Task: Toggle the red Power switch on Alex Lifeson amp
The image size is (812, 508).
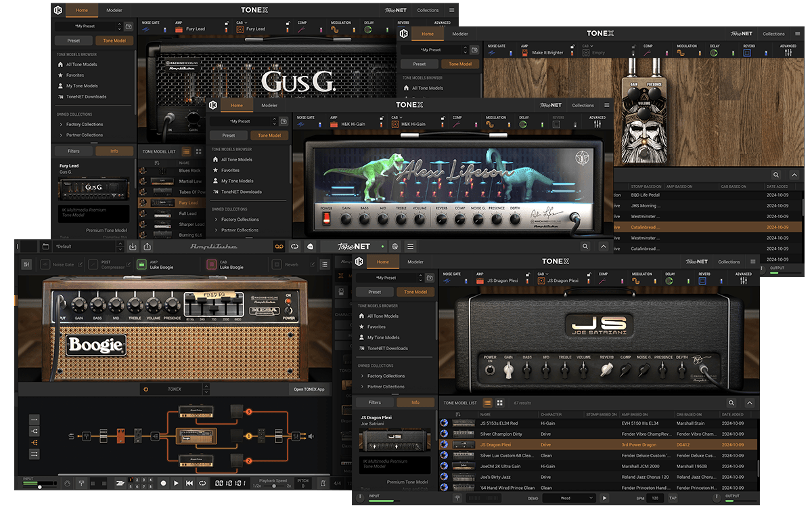Action: click(326, 219)
